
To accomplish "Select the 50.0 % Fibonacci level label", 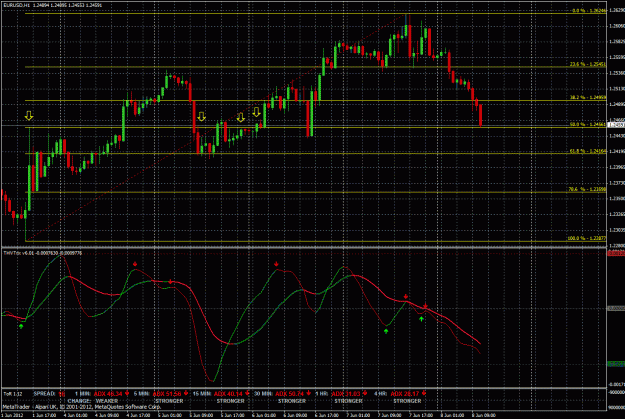I will pyautogui.click(x=588, y=124).
